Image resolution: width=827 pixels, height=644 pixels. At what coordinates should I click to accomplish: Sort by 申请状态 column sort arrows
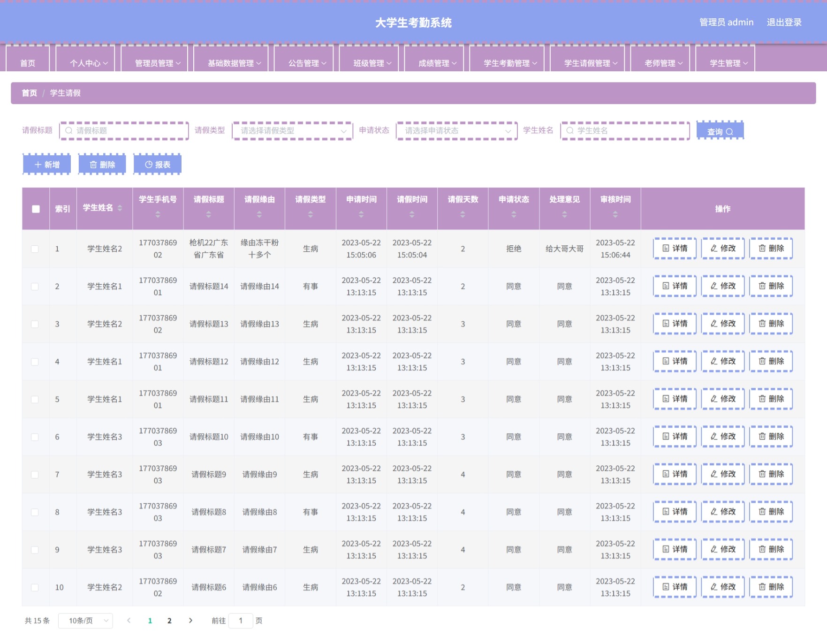514,214
